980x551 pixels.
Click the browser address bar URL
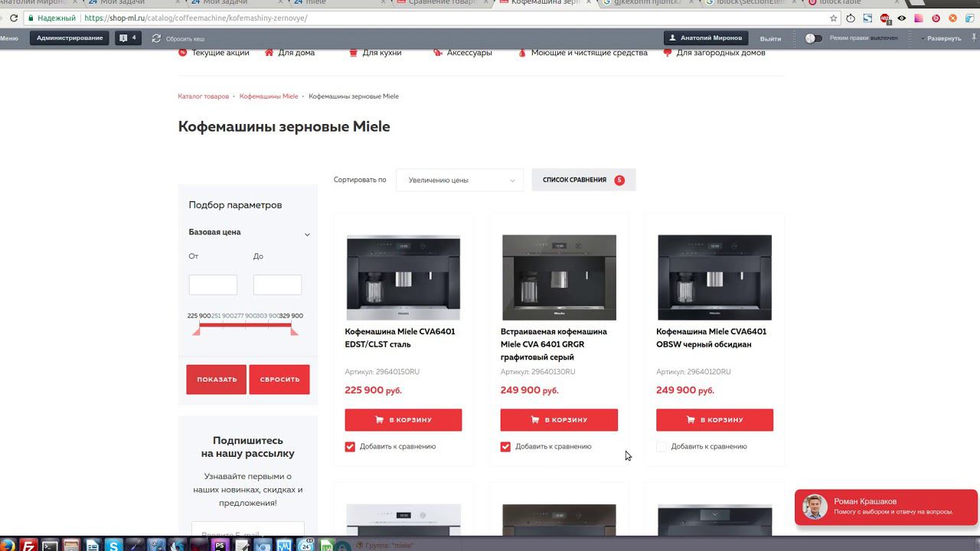[x=195, y=18]
